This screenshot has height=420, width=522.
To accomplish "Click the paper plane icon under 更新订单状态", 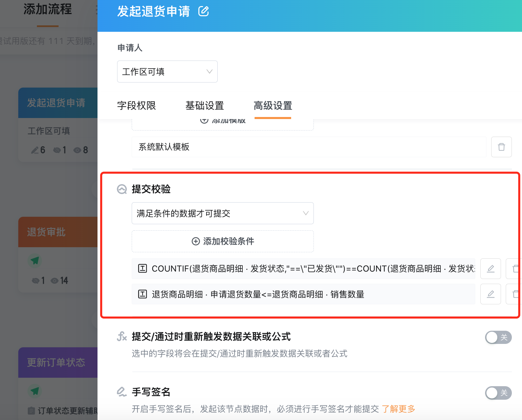I will tap(35, 391).
